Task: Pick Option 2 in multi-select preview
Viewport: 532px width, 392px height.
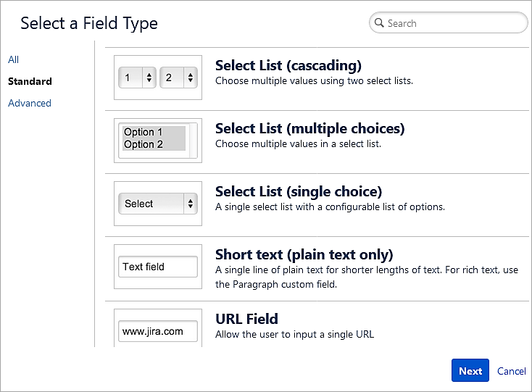Action: [x=144, y=144]
